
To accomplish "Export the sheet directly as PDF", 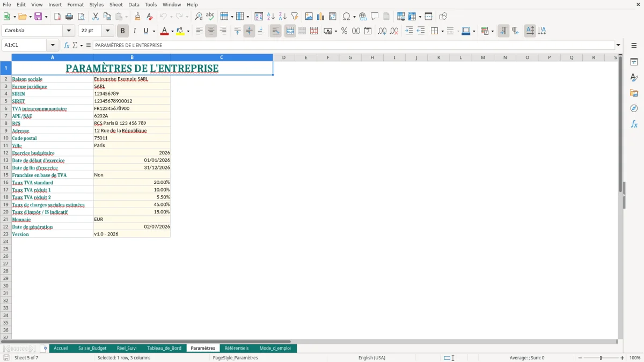I will tap(57, 17).
